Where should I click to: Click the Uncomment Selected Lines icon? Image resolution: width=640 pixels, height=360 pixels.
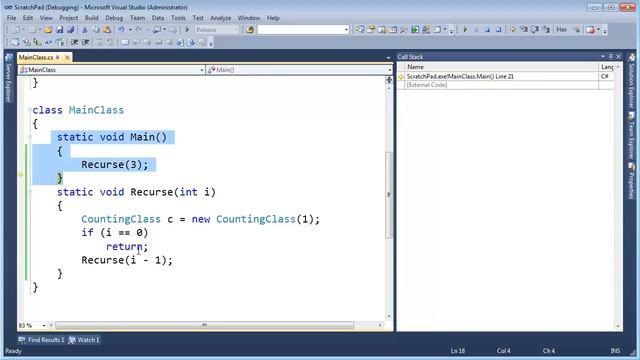111,42
